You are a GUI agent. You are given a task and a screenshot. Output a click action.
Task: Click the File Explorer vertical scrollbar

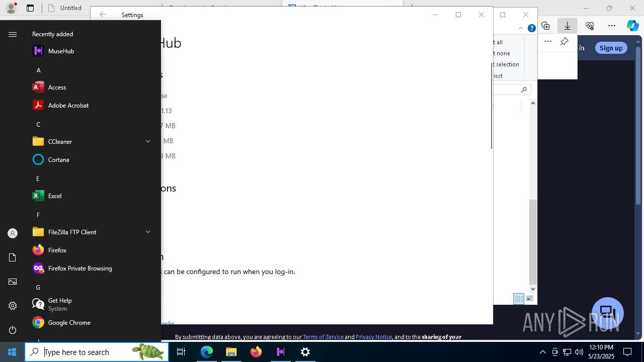(533, 242)
